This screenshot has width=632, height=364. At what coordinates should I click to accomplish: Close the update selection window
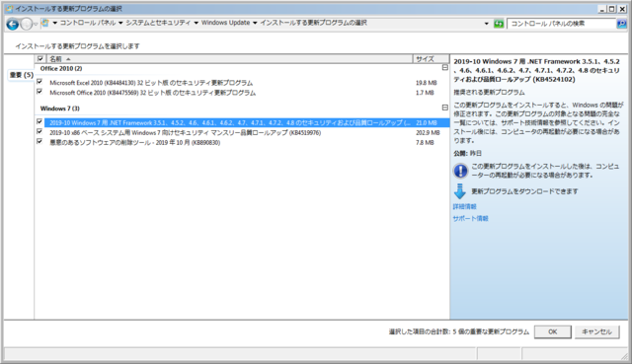pos(622,9)
